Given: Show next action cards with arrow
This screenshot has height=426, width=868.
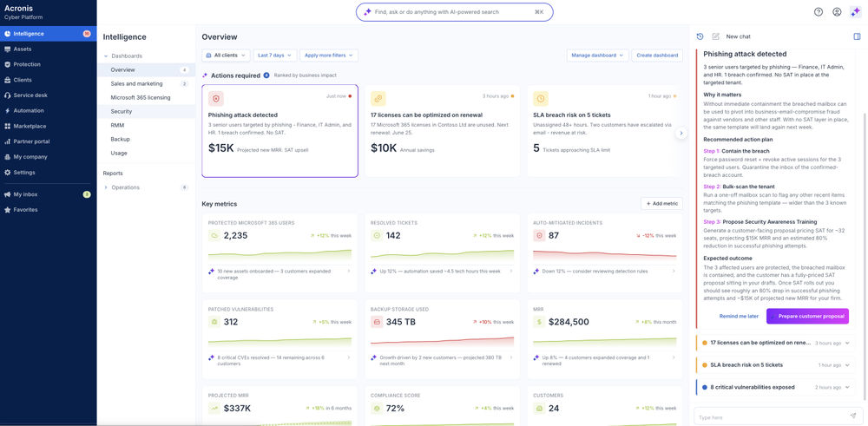Looking at the screenshot, I should (681, 133).
